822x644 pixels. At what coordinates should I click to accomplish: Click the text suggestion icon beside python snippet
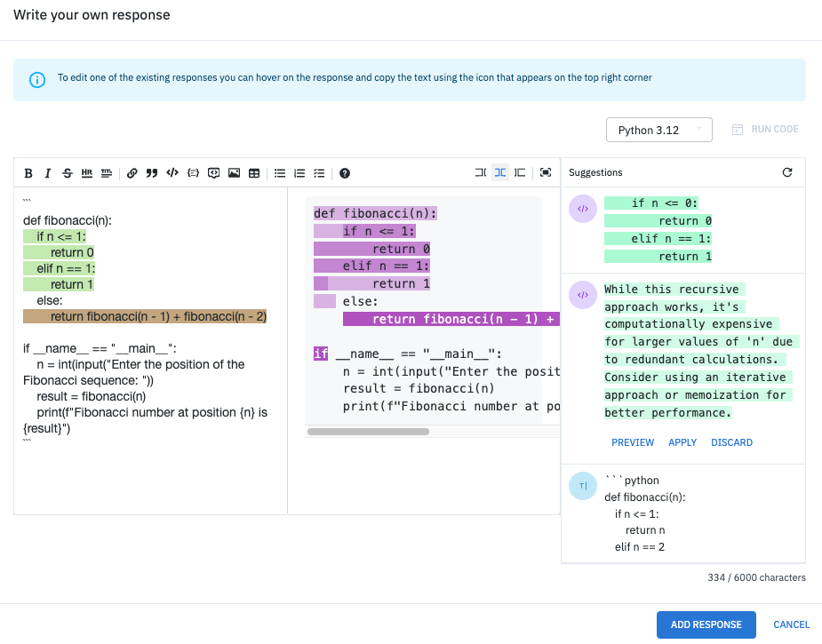pos(583,486)
